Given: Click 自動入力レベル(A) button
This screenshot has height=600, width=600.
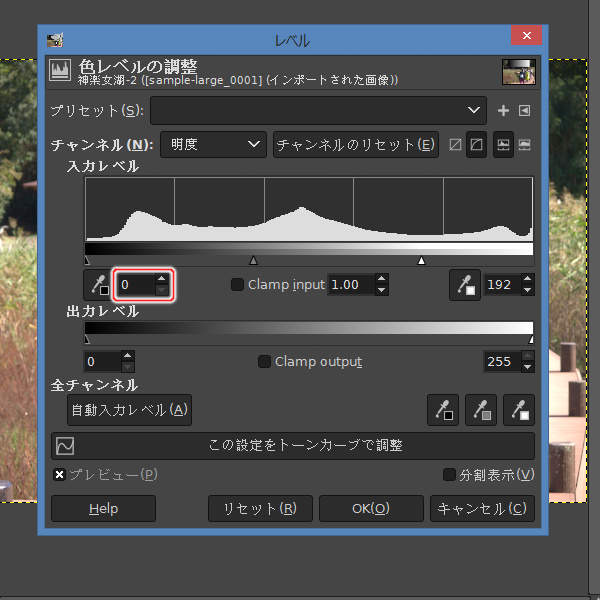Looking at the screenshot, I should (129, 410).
